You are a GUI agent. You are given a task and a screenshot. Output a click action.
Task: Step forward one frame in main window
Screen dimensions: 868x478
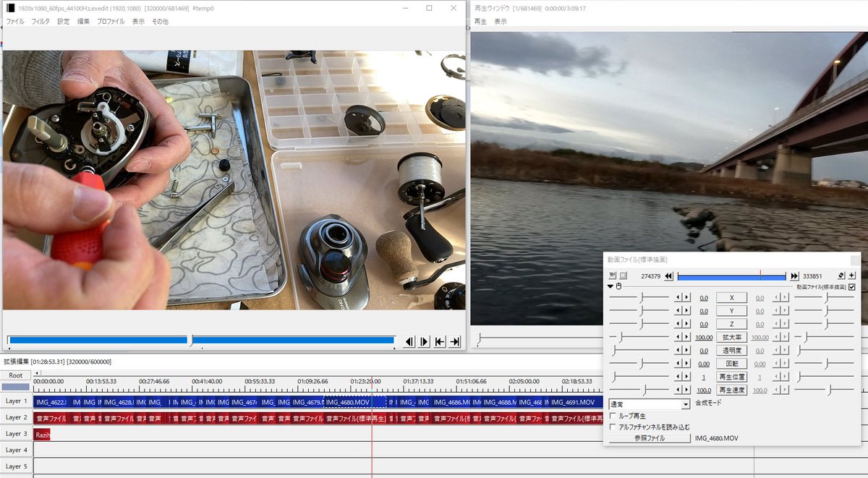tap(425, 341)
